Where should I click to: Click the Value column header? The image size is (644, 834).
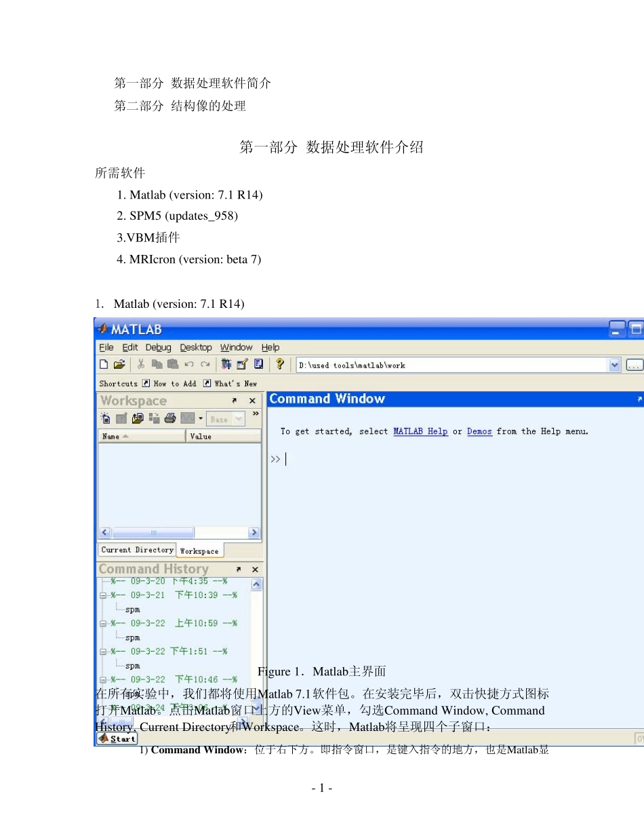223,437
